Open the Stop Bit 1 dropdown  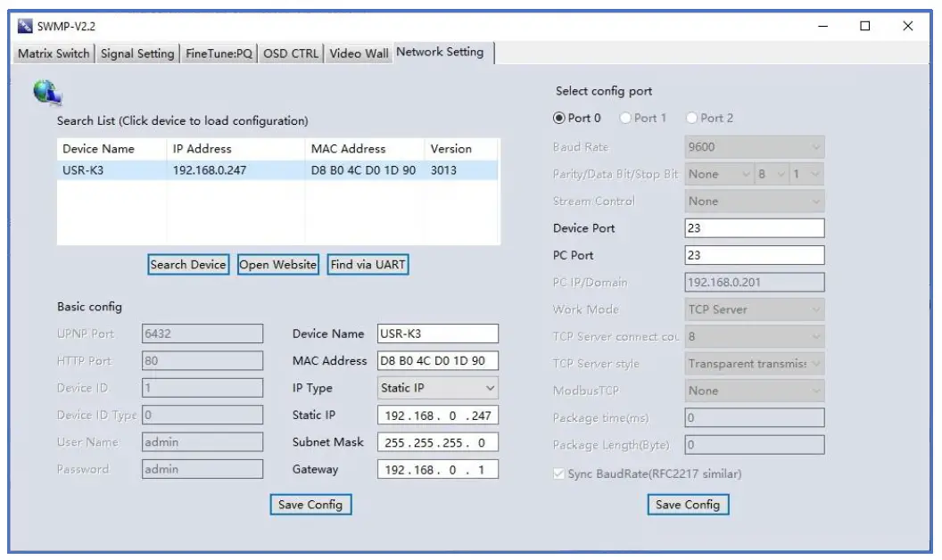click(806, 174)
